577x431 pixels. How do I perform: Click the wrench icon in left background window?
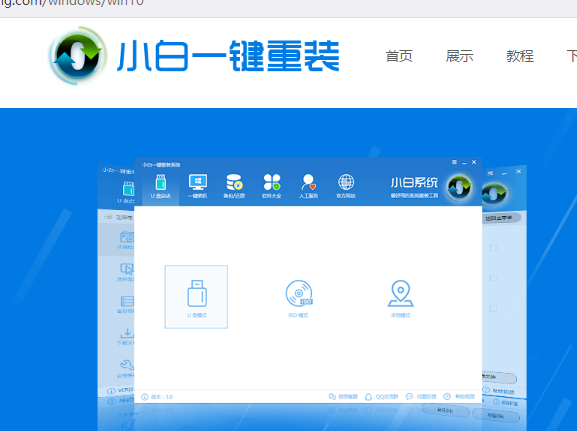pos(127,365)
